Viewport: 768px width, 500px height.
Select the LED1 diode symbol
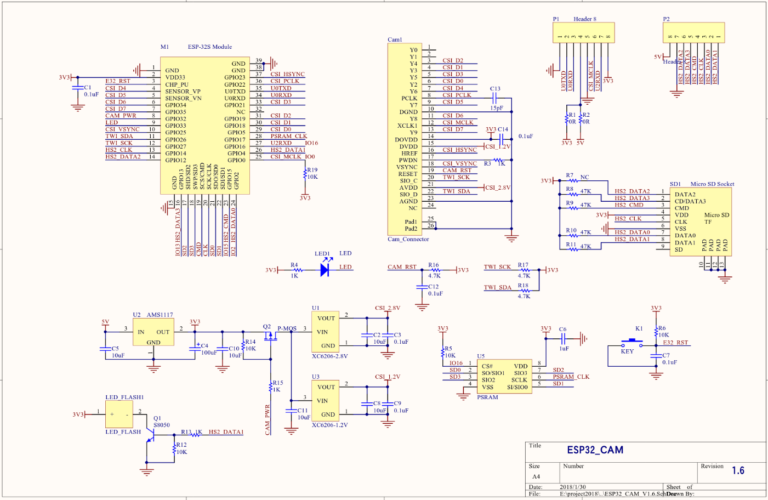click(324, 269)
